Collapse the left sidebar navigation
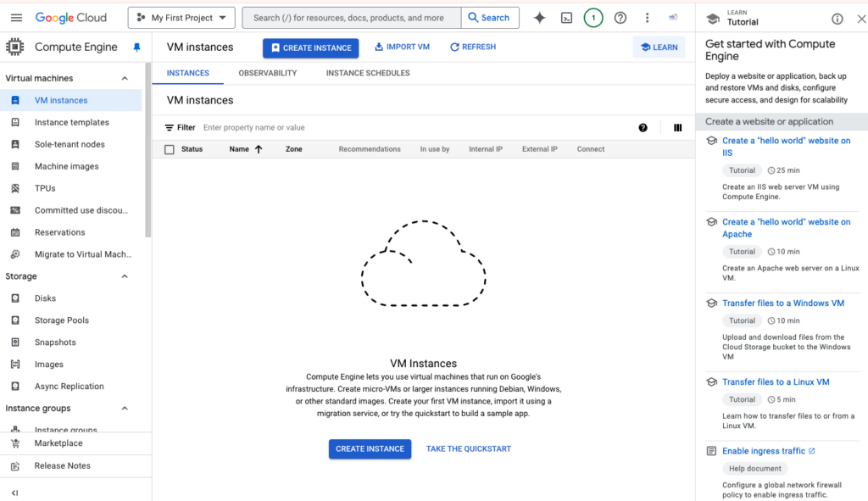The height and width of the screenshot is (501, 868). (x=15, y=493)
